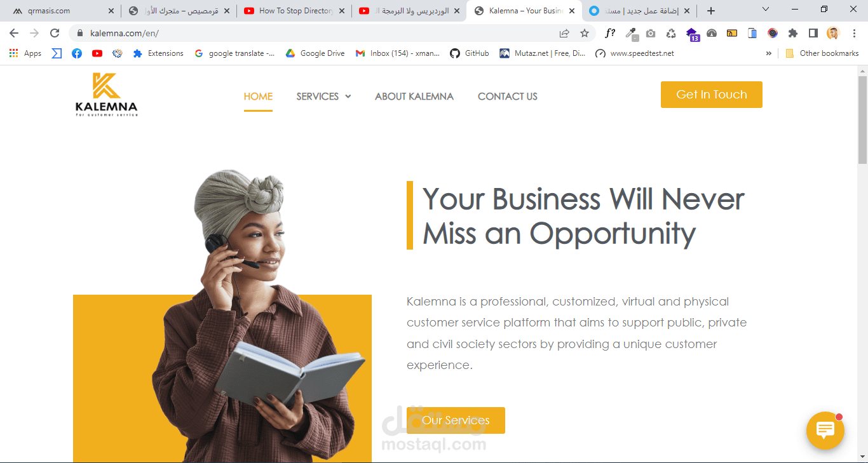Reload the page with the refresh icon
Image resolution: width=868 pixels, height=463 pixels.
[55, 33]
